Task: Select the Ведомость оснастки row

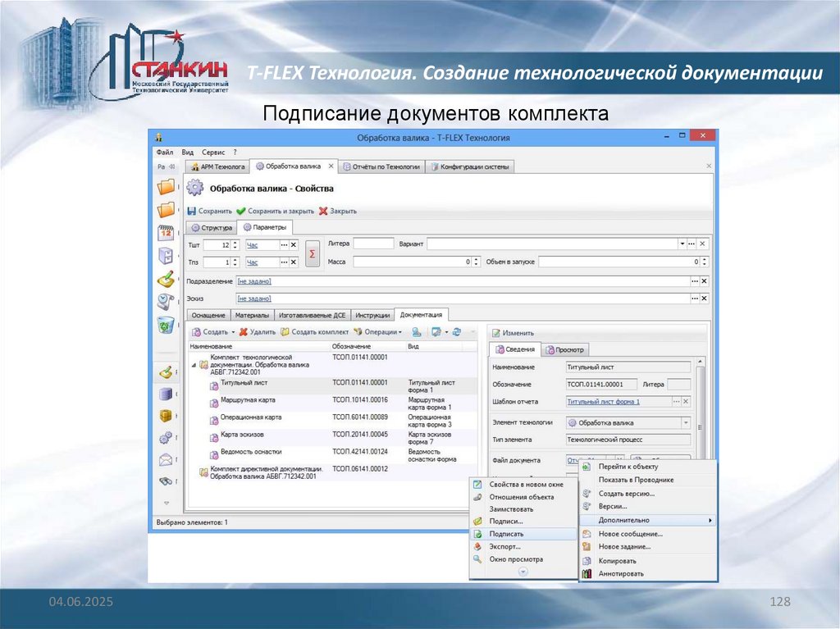Action: [332, 455]
